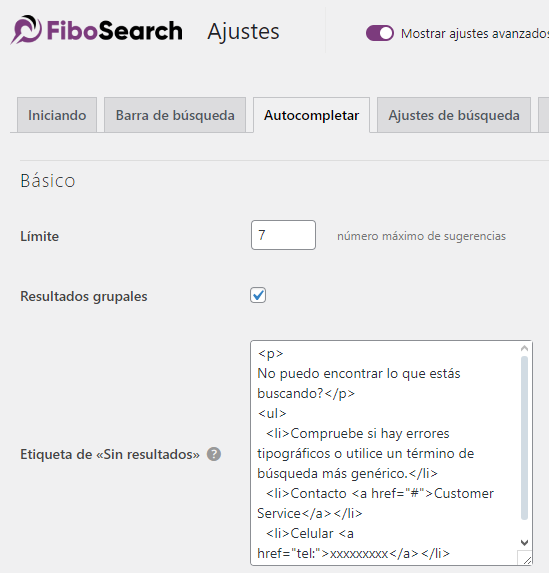
Task: Click the FiboSearch wordmark text
Action: (114, 30)
